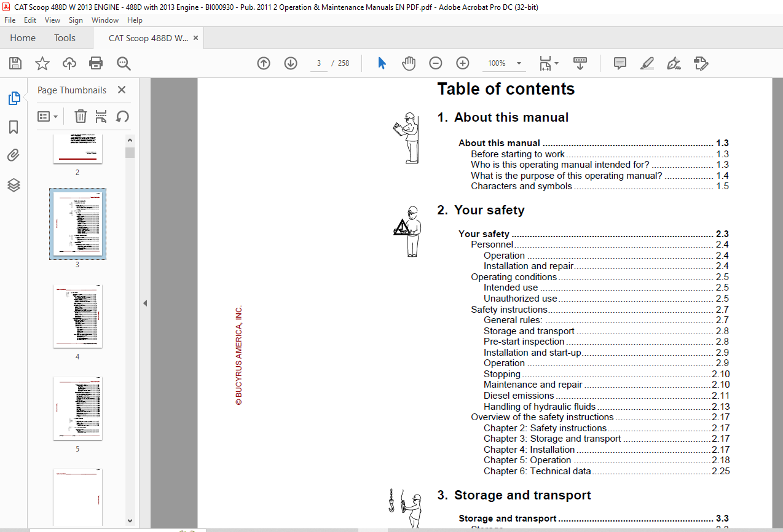The height and width of the screenshot is (532, 783).
Task: Open the thumbnail options menu
Action: tap(48, 116)
